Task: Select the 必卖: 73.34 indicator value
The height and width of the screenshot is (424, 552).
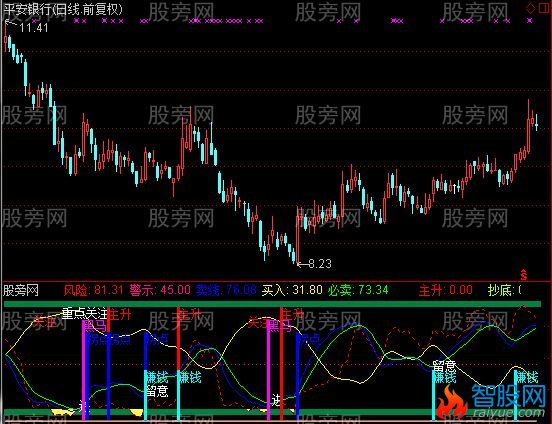Action: [358, 290]
